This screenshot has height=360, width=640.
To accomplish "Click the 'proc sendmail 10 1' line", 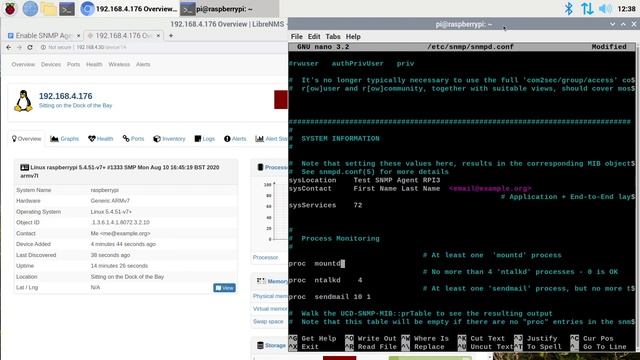I will click(330, 297).
